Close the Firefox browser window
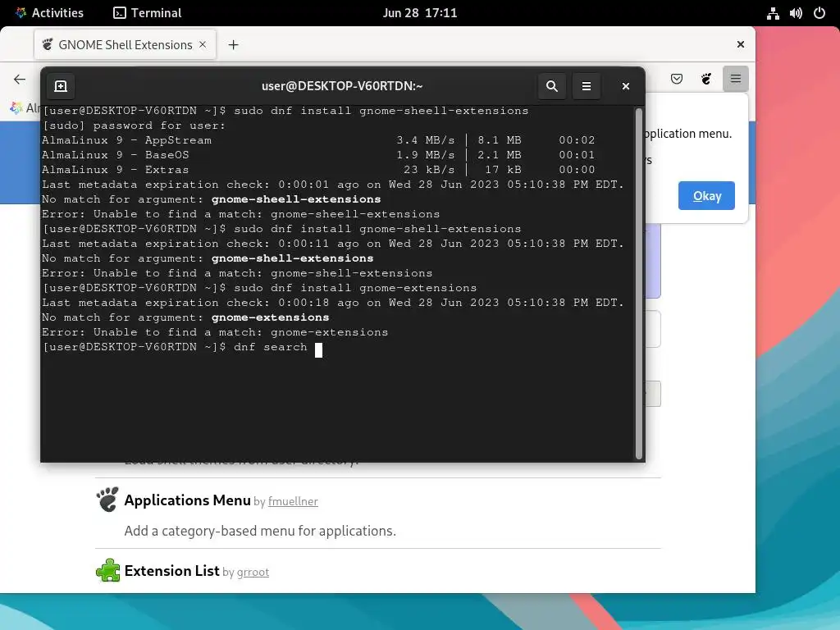 pos(741,44)
